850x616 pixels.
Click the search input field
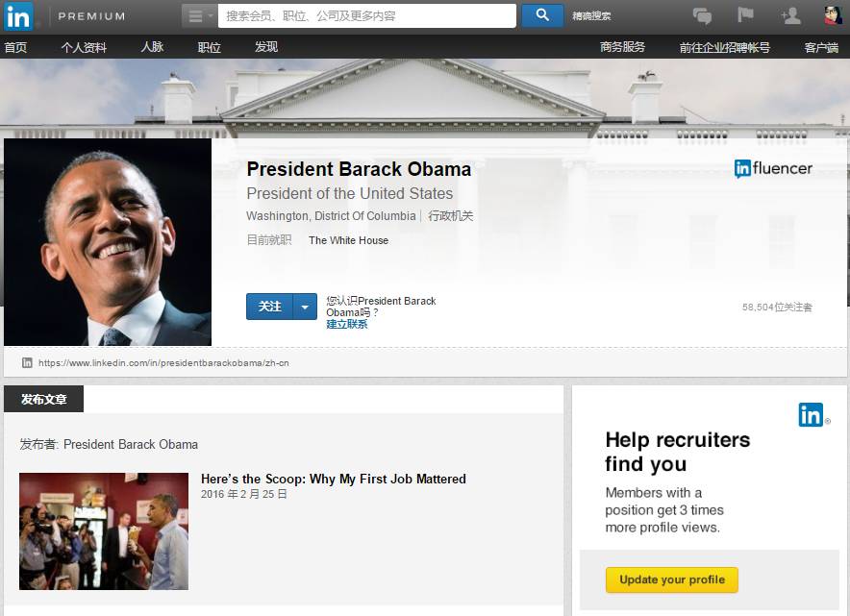coord(367,16)
